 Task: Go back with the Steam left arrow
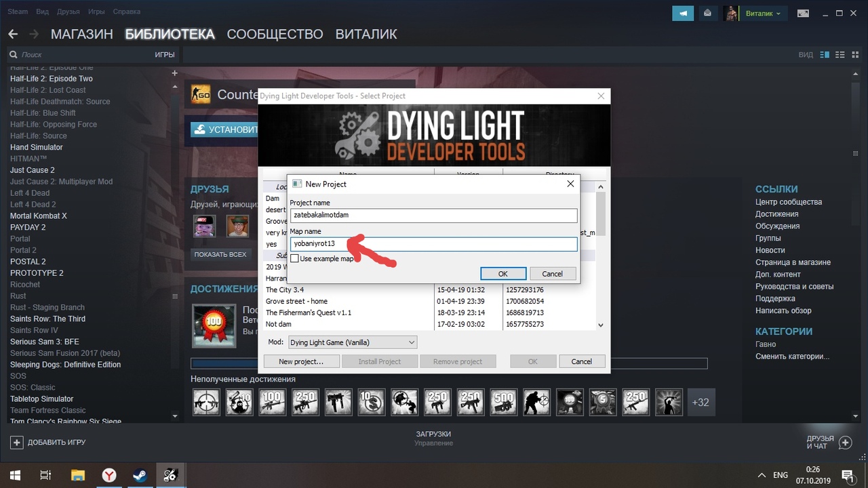point(14,34)
